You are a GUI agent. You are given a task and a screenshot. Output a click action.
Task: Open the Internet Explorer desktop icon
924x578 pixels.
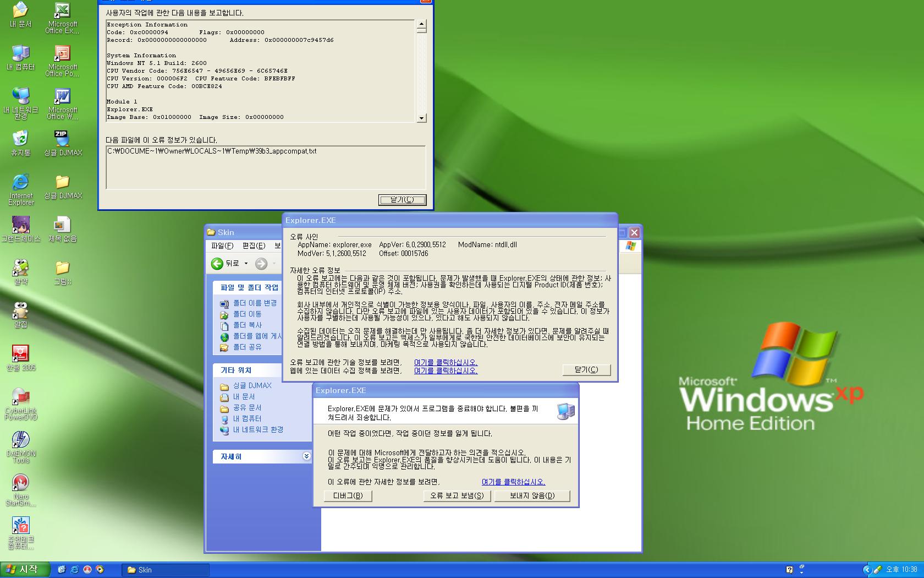[x=20, y=190]
